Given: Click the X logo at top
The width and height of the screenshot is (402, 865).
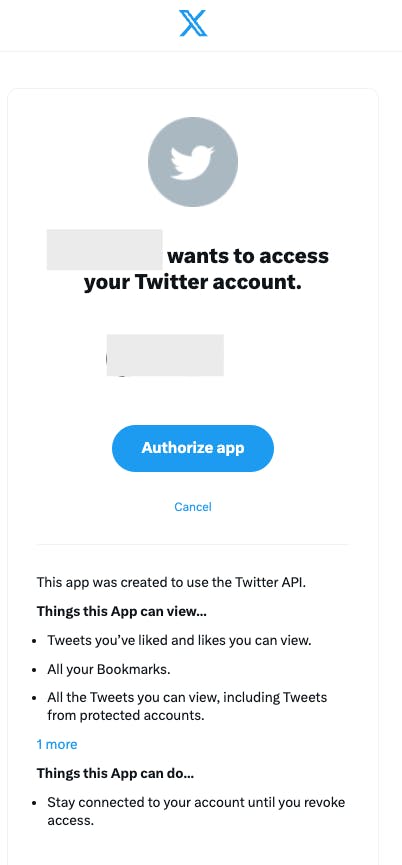Looking at the screenshot, I should click(x=193, y=23).
